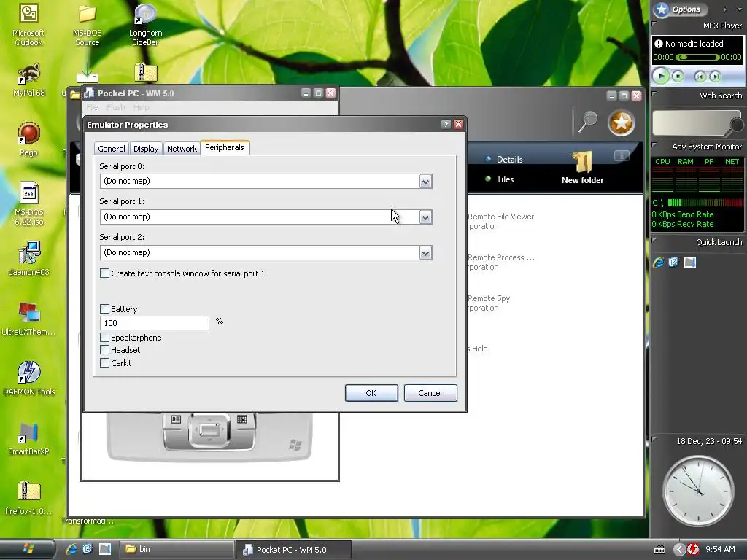Screen dimensions: 747x560
Task: Switch to bin taskbar button
Action: pyautogui.click(x=175, y=549)
